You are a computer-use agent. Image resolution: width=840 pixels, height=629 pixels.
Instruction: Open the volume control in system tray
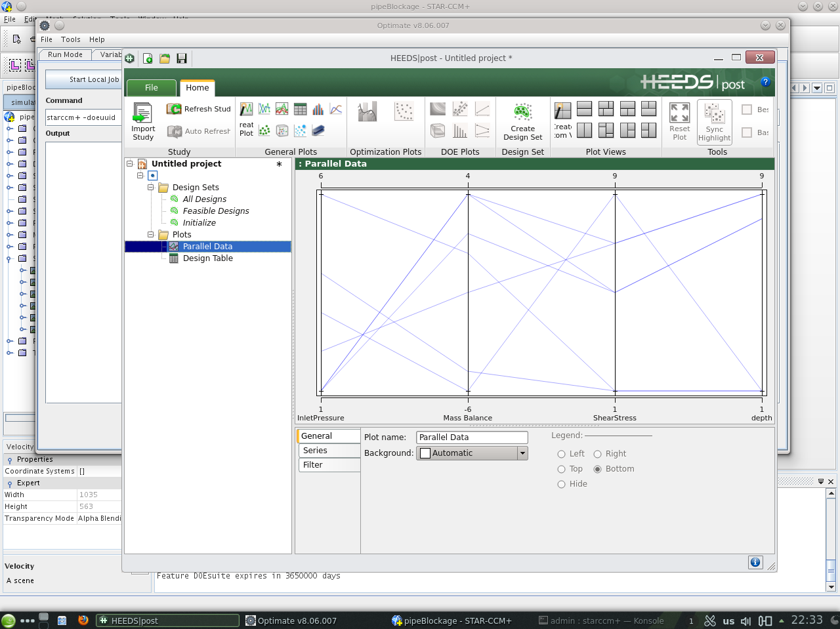[746, 620]
